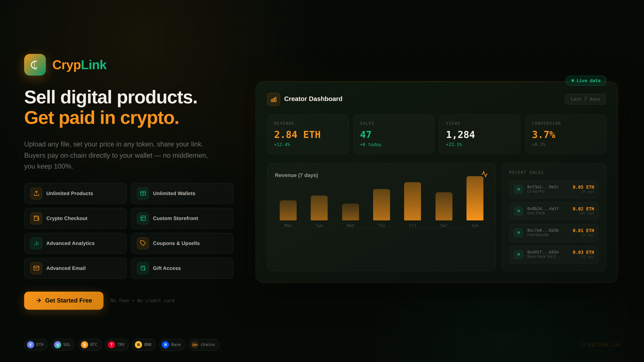The height and width of the screenshot is (362, 644).
Task: Click the Gift Access icon
Action: click(143, 268)
